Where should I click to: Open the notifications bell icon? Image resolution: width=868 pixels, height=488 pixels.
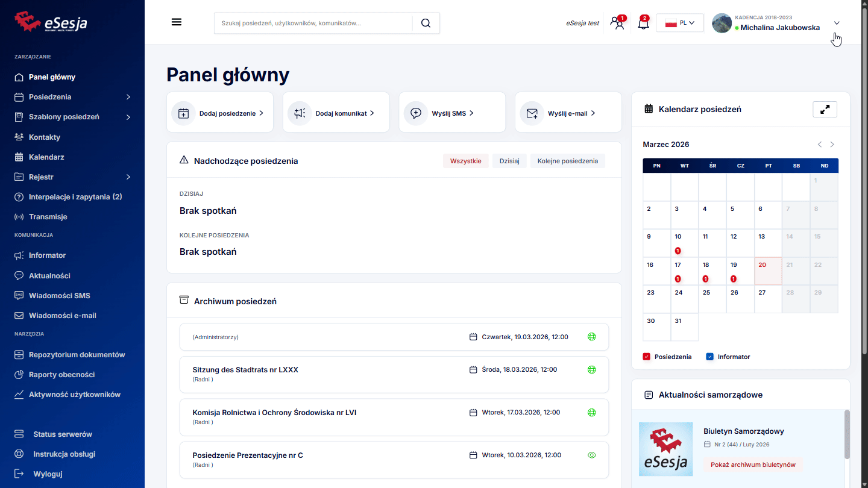pos(643,23)
